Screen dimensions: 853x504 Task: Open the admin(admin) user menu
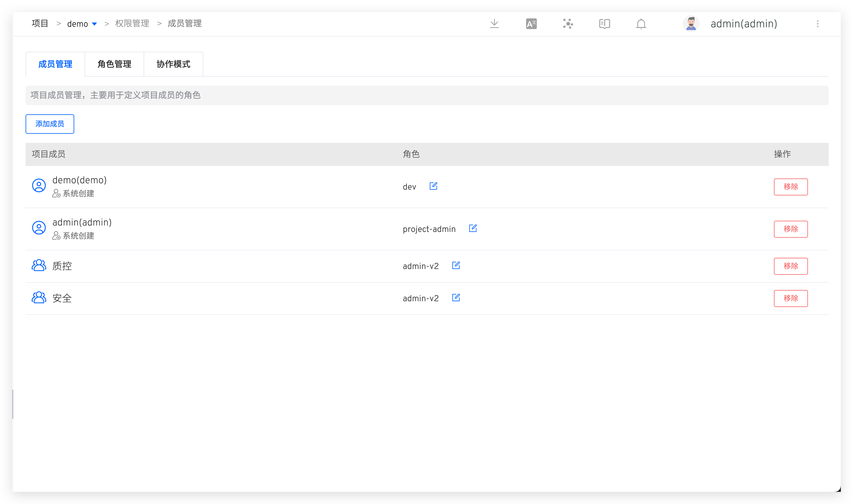(743, 24)
